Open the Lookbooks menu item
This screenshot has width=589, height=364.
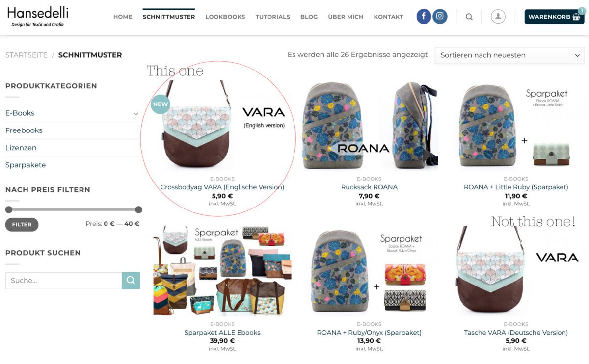[x=225, y=17]
